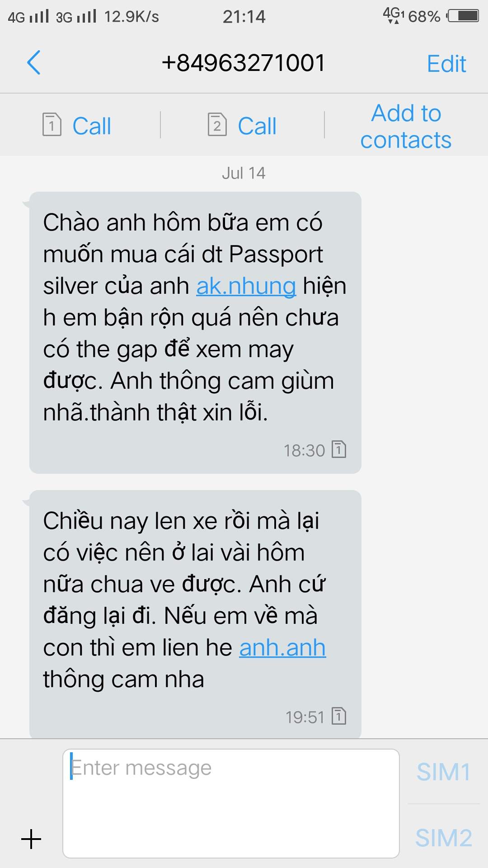Focus the Enter message field
This screenshot has width=488, height=868.
(231, 803)
